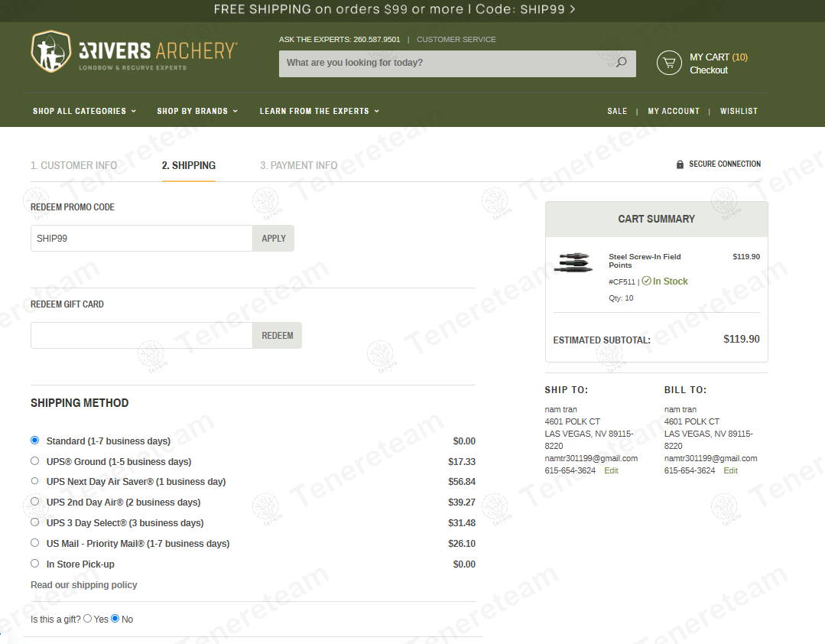Expand Shop All Categories menu
This screenshot has width=825, height=644.
coord(84,111)
